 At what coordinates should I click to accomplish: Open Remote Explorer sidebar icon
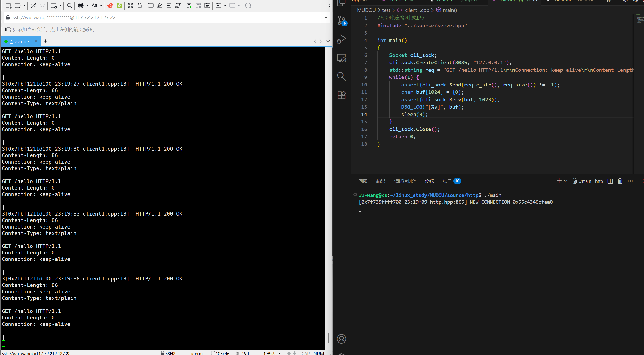click(x=341, y=58)
